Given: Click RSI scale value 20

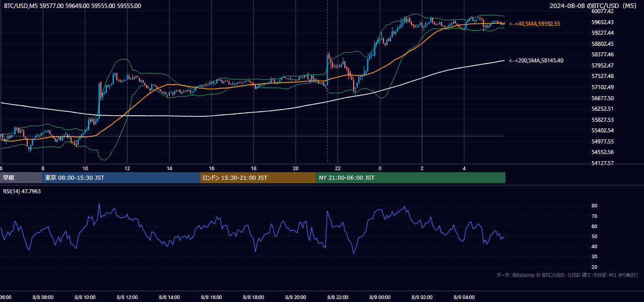Looking at the screenshot, I should 594,267.
